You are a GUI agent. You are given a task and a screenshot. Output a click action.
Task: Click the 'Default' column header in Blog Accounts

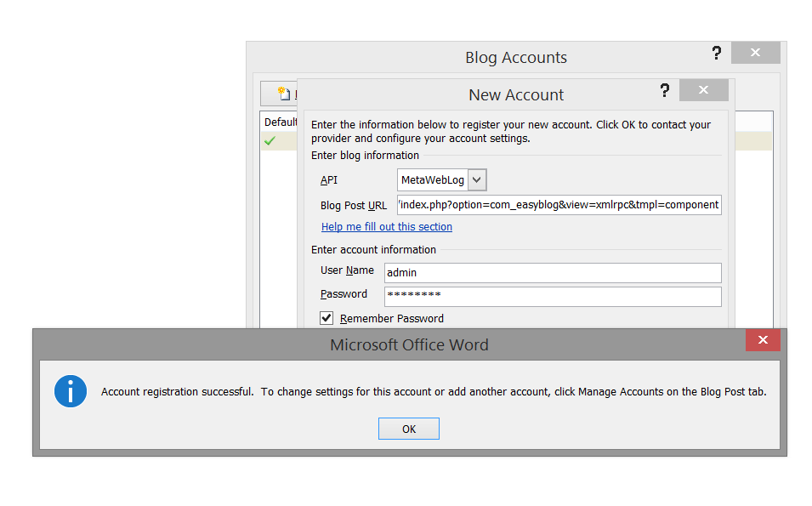pos(280,122)
